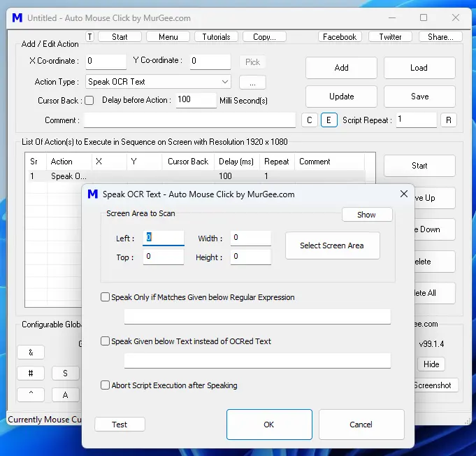Click the Share... button
The image size is (476, 456).
pyautogui.click(x=440, y=37)
